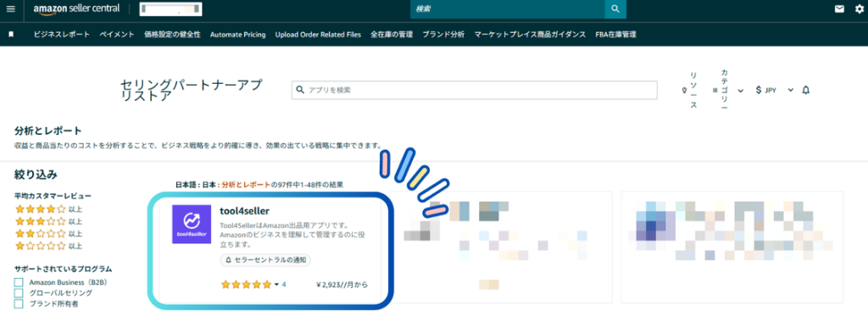Open the hamburger navigation menu

pos(11,8)
